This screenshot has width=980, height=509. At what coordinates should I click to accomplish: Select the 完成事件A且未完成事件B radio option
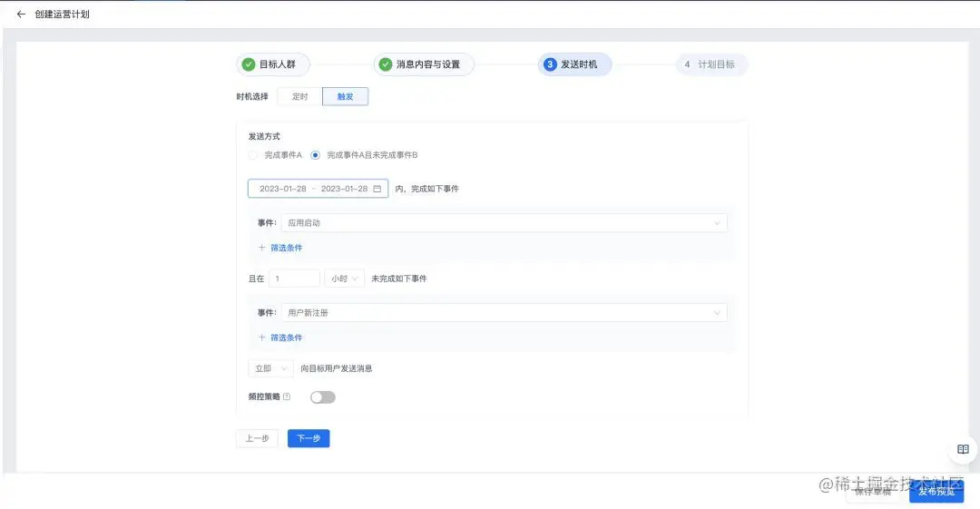pyautogui.click(x=315, y=155)
